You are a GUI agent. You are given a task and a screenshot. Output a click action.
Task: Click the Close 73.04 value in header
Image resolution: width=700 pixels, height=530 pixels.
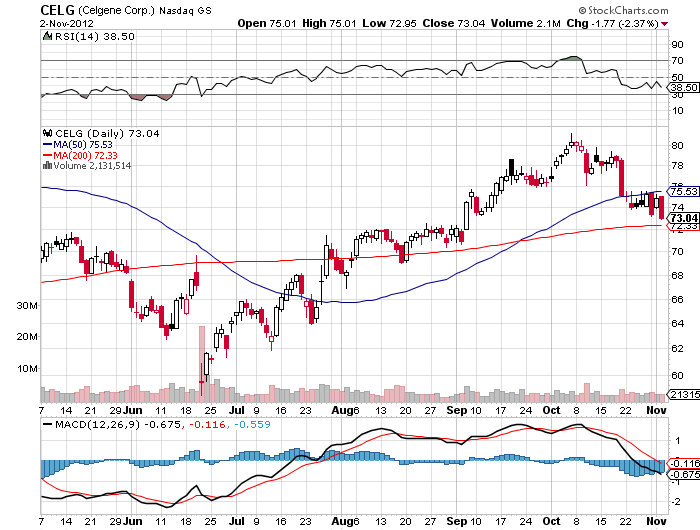tap(454, 23)
